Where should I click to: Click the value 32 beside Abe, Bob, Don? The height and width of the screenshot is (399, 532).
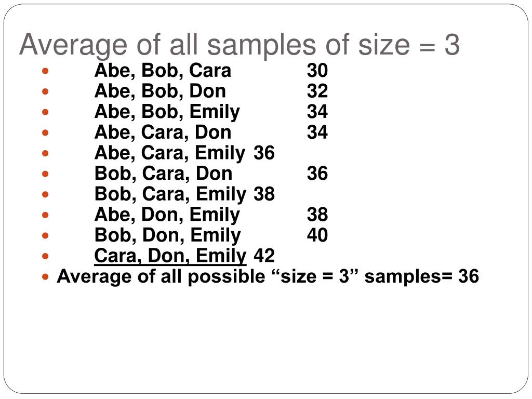pos(317,91)
